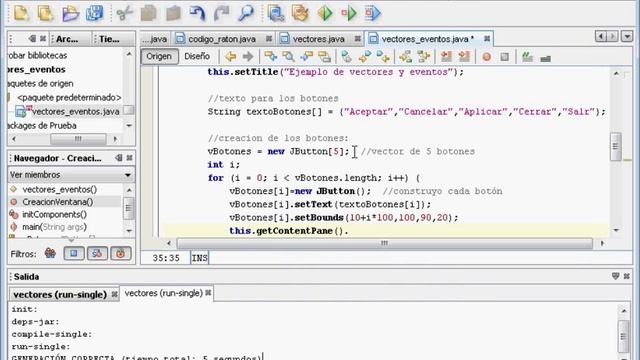The height and width of the screenshot is (360, 640).
Task: Minimize the Salida panel with its pin icon
Action: coord(616,276)
